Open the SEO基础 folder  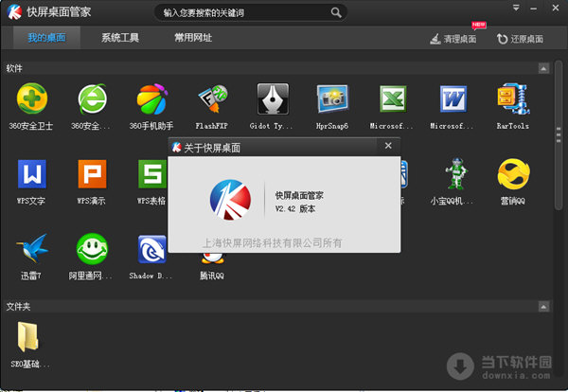pyautogui.click(x=27, y=337)
